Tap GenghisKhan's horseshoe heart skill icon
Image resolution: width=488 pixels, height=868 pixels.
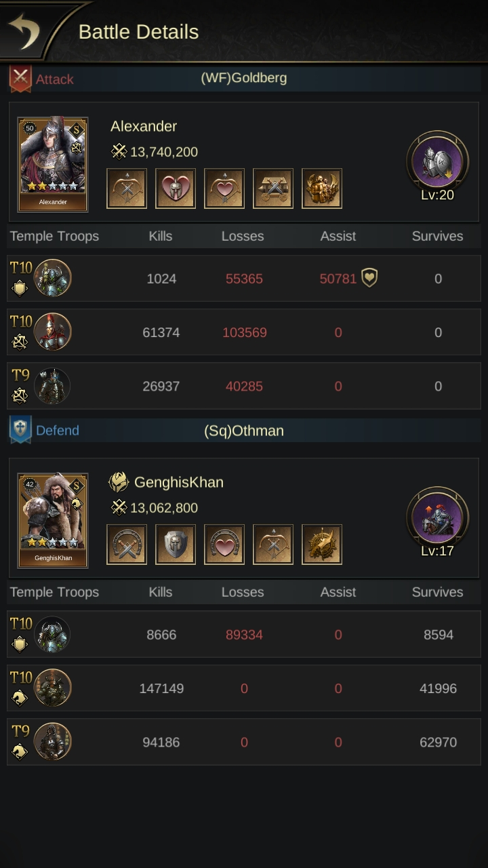coord(224,545)
